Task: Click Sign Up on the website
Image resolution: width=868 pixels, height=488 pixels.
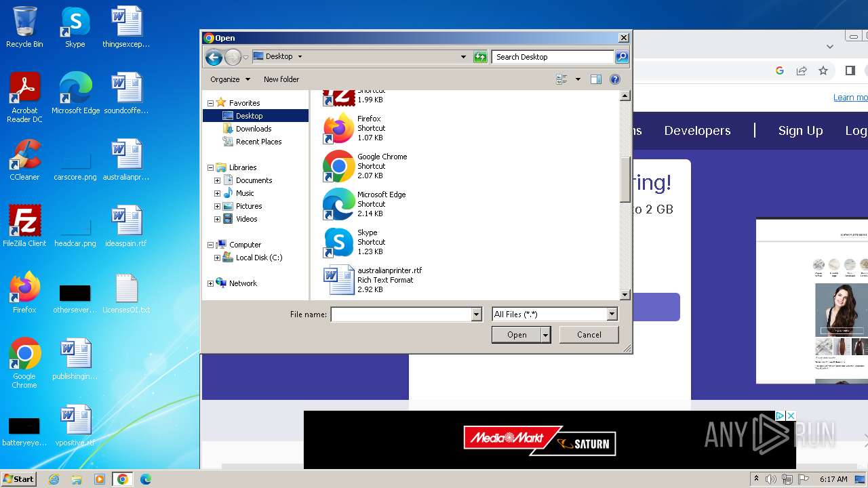Action: [x=800, y=131]
